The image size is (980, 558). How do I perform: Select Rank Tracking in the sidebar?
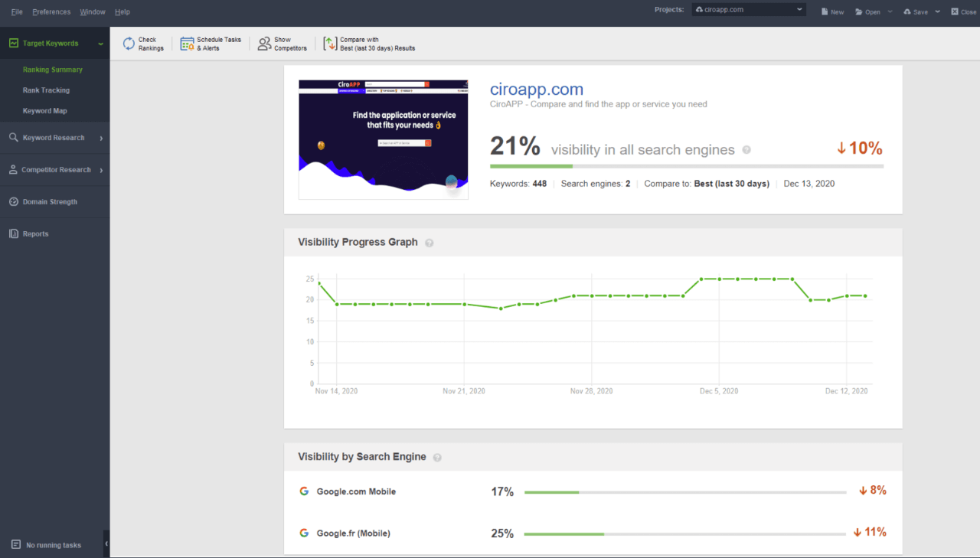(x=46, y=90)
